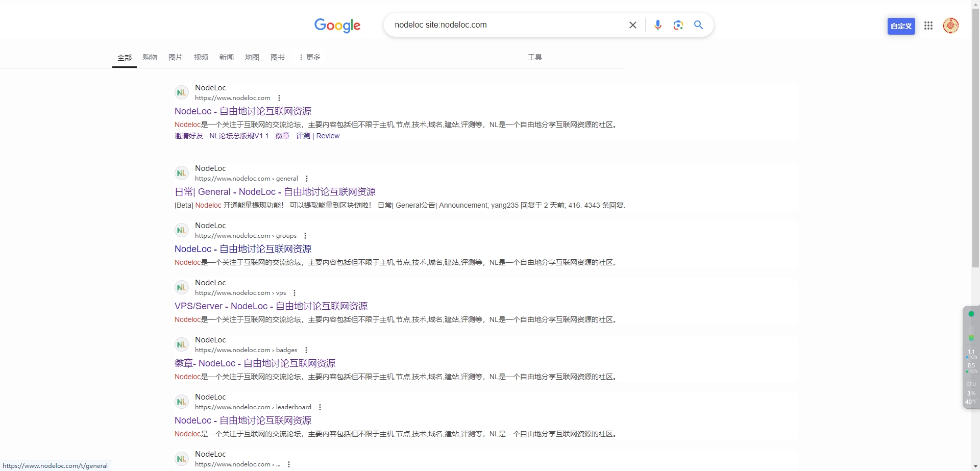Open more options for general result

coord(307,179)
